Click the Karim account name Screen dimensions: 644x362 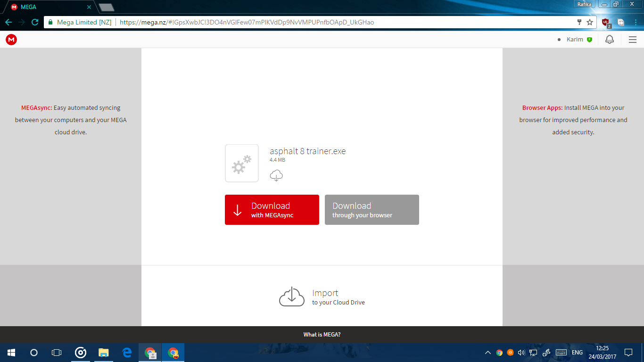(575, 40)
